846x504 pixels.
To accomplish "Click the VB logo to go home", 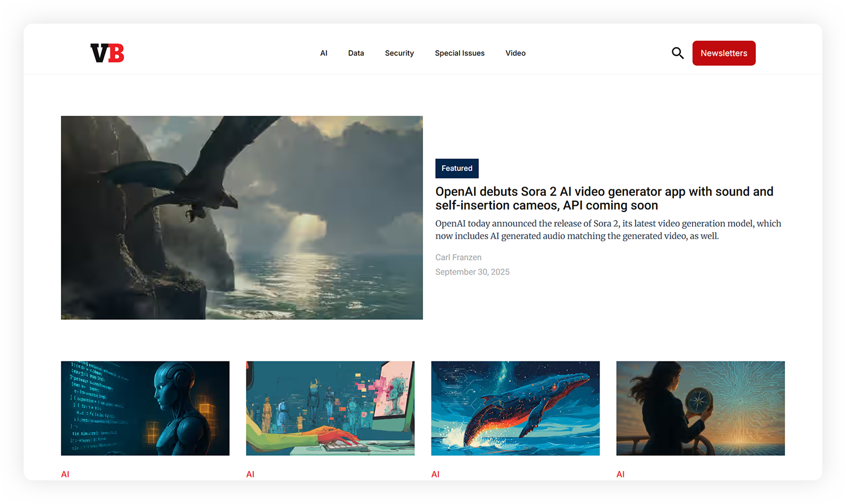I will point(107,53).
